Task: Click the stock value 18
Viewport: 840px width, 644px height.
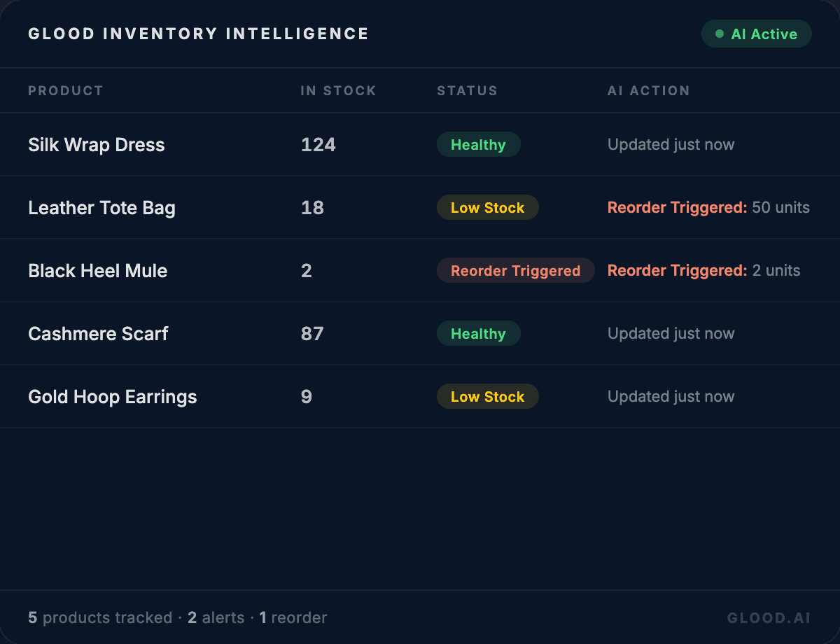Action: tap(312, 208)
